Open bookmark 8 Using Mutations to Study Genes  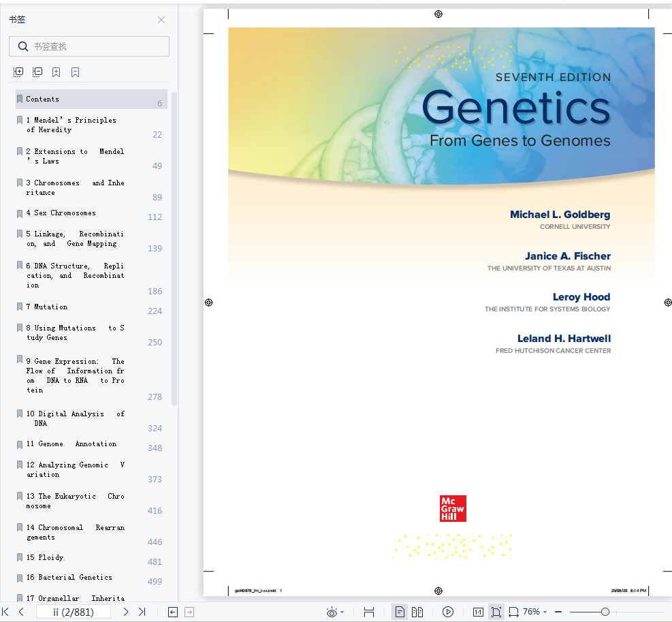pos(91,332)
